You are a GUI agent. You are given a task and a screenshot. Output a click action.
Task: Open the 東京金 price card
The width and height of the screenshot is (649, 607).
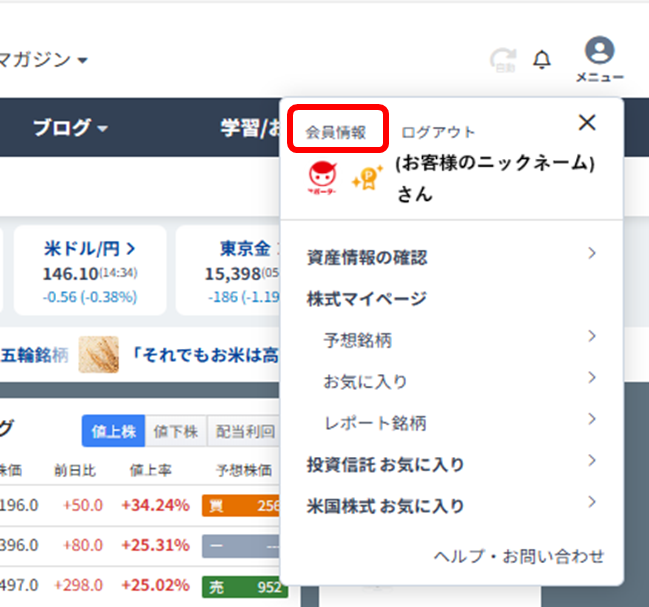point(228,270)
